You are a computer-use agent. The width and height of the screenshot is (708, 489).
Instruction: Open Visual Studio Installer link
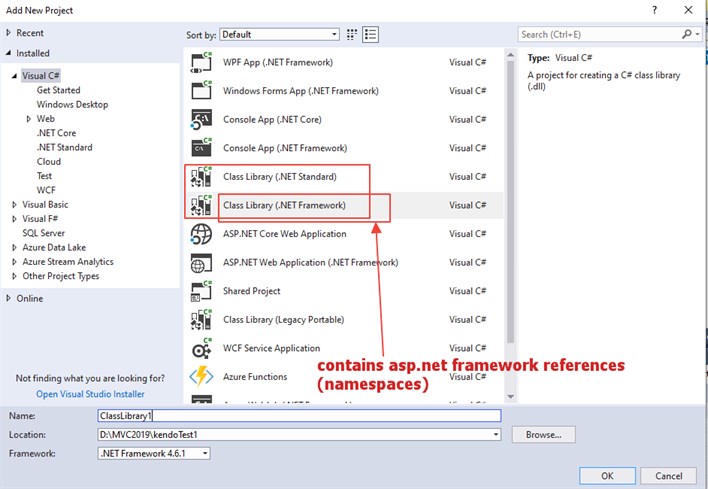click(x=90, y=394)
